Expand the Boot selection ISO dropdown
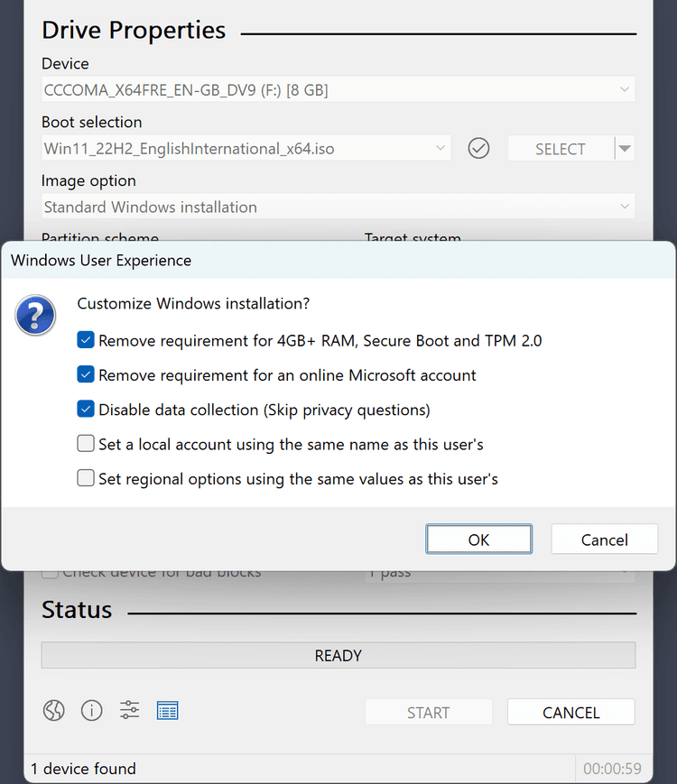Screen dimensions: 677x784 pos(246,149)
